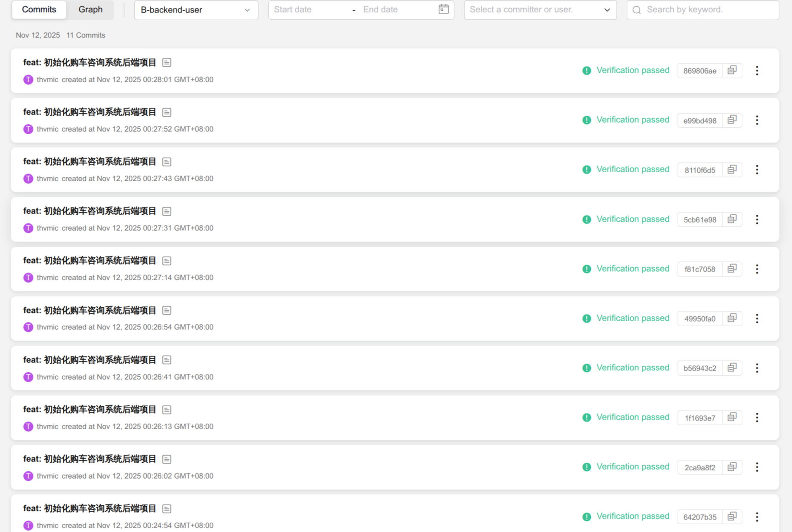
Task: Click Verification passed for commit f81c7058
Action: pos(633,269)
